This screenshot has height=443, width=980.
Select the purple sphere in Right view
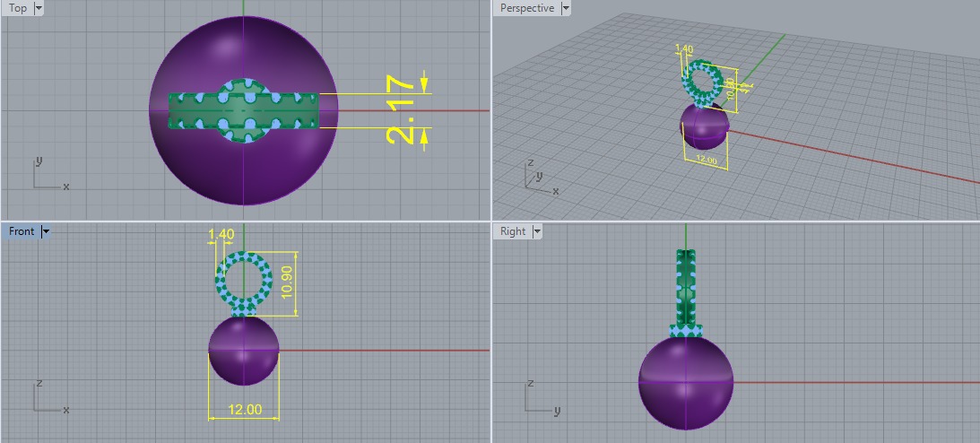pyautogui.click(x=686, y=382)
